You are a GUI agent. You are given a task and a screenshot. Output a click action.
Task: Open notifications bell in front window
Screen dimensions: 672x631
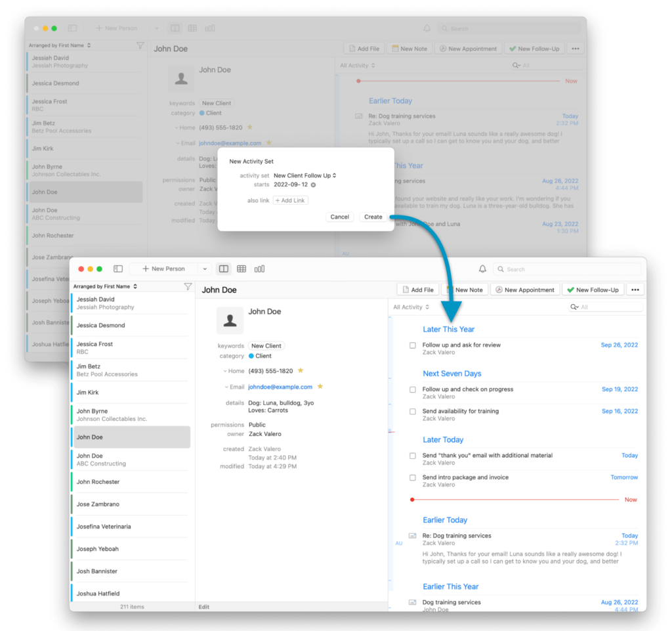(482, 269)
